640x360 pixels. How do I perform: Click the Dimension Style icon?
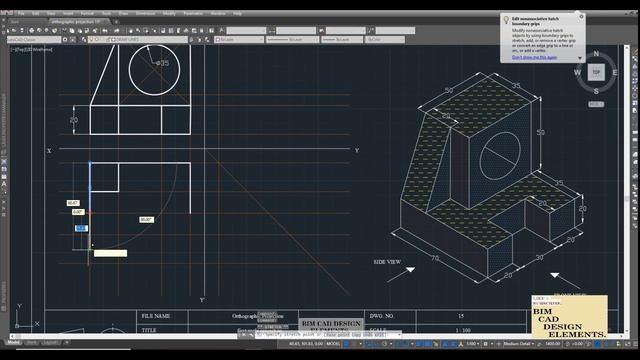pyautogui.click(x=271, y=31)
